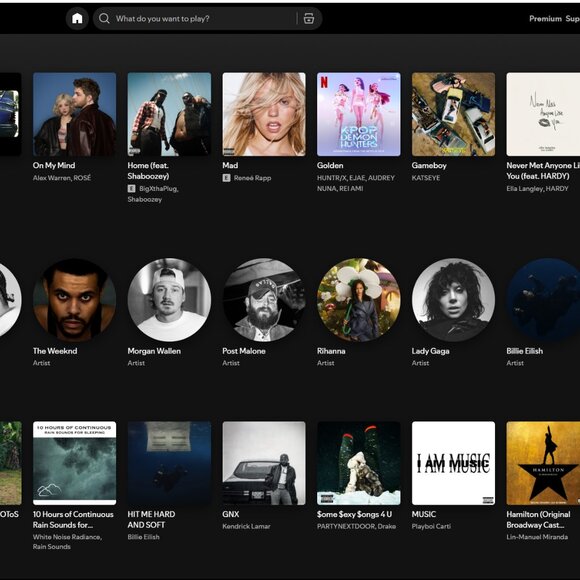Open Home (feat. Shaboozey) cover art
580x580 pixels.
169,114
